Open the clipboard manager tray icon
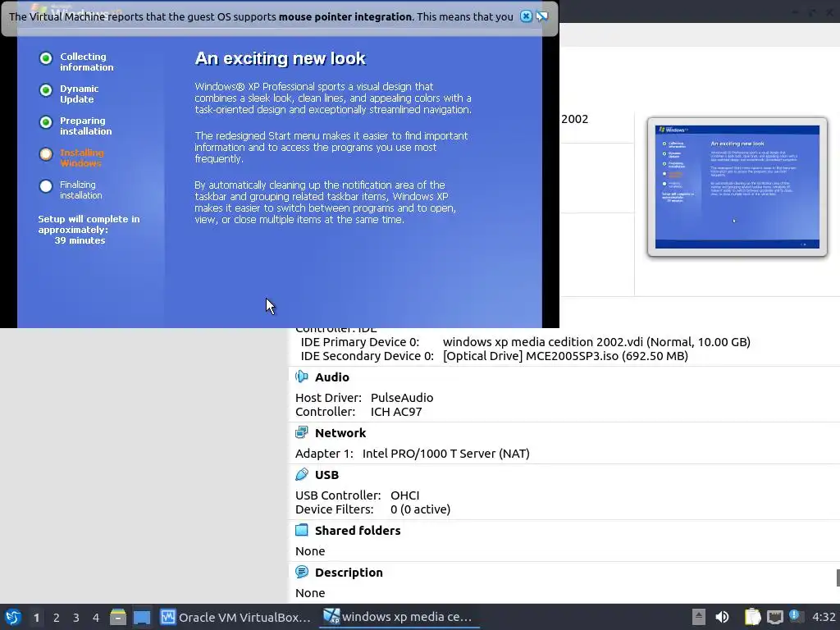Image resolution: width=840 pixels, height=630 pixels. (x=752, y=617)
